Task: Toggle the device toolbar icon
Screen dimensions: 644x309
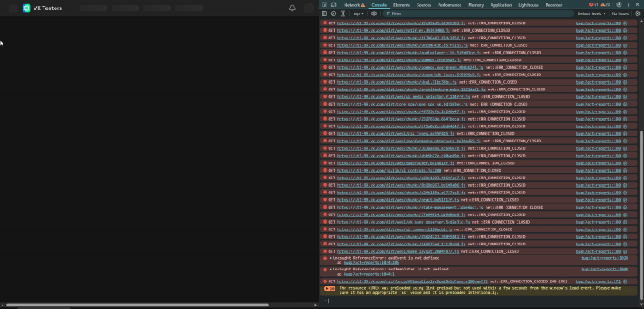Action: coord(334,5)
